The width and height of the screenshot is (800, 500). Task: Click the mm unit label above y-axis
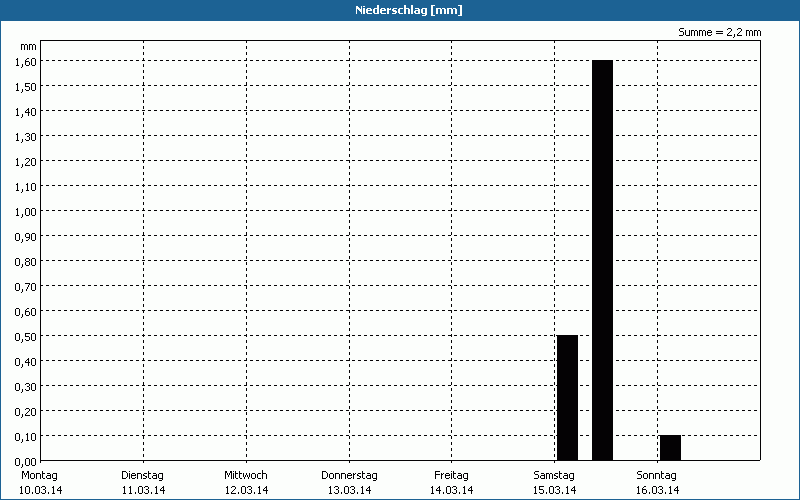pyautogui.click(x=29, y=47)
